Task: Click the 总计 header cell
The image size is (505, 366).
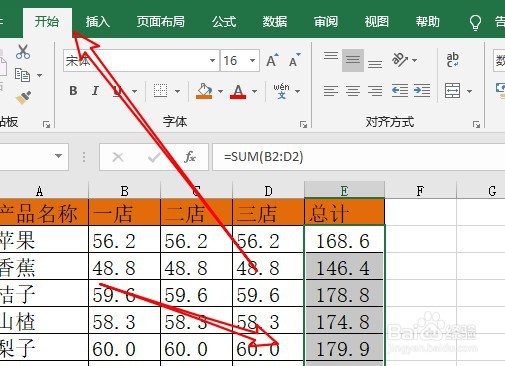Action: 344,212
